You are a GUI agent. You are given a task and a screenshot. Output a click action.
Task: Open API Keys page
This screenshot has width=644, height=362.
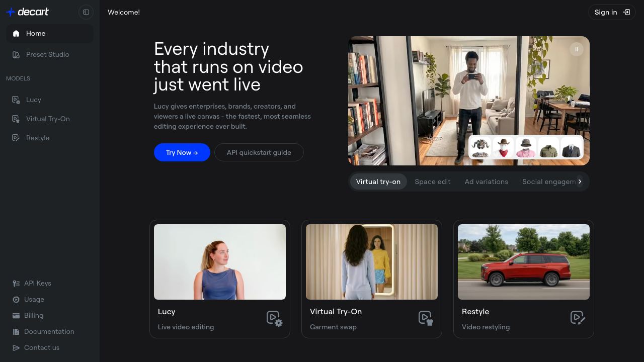click(49, 283)
